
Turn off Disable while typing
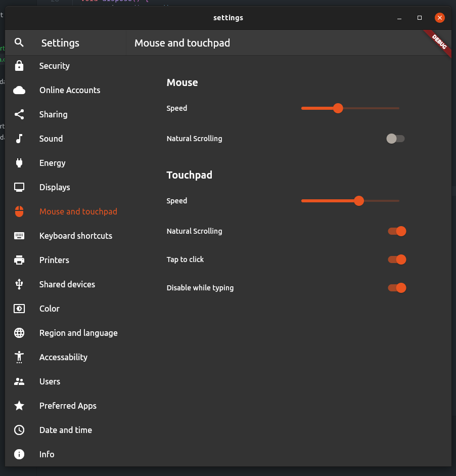(397, 288)
